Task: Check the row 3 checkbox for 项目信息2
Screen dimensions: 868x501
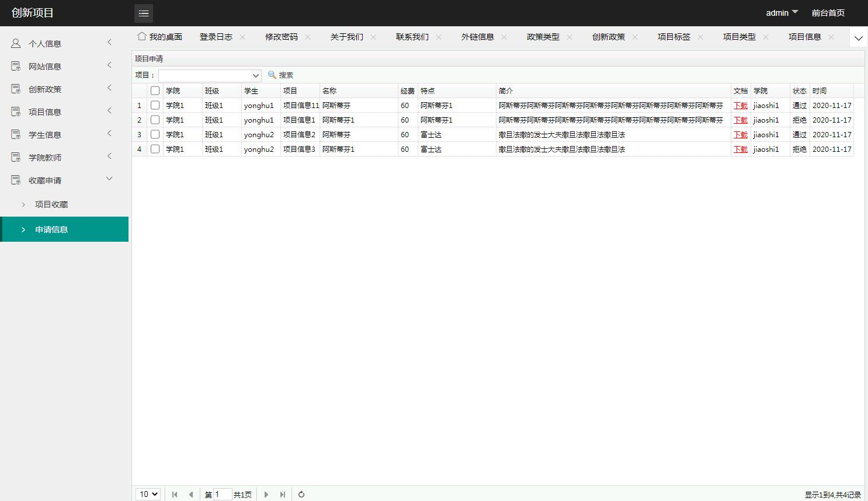Action: point(155,134)
